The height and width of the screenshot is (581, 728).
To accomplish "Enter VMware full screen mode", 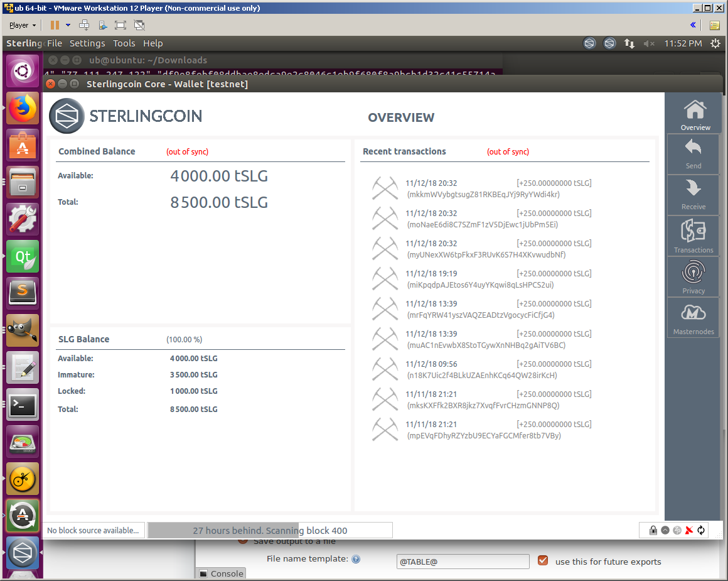I will click(x=120, y=25).
